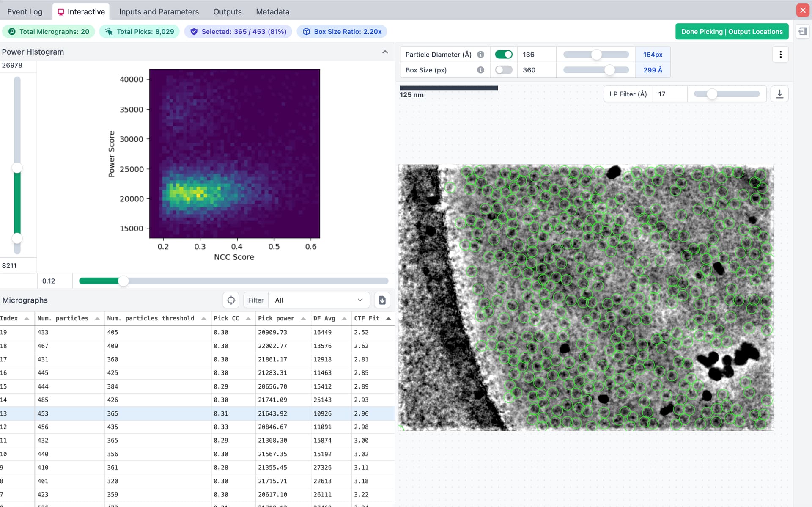Screen dimensions: 812x507
Task: Download the micrograph image using arrow icon
Action: [x=779, y=94]
